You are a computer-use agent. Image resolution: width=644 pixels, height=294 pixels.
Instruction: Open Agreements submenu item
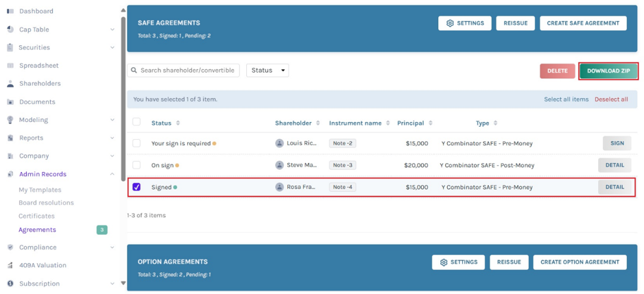click(37, 230)
